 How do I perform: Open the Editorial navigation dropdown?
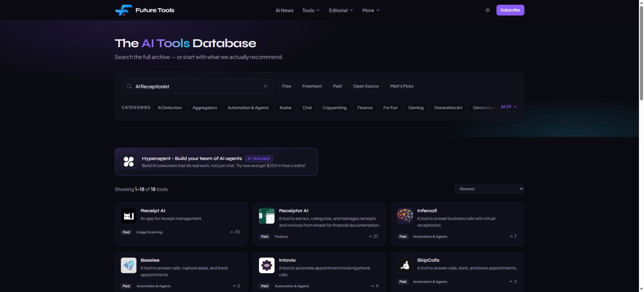click(x=341, y=10)
